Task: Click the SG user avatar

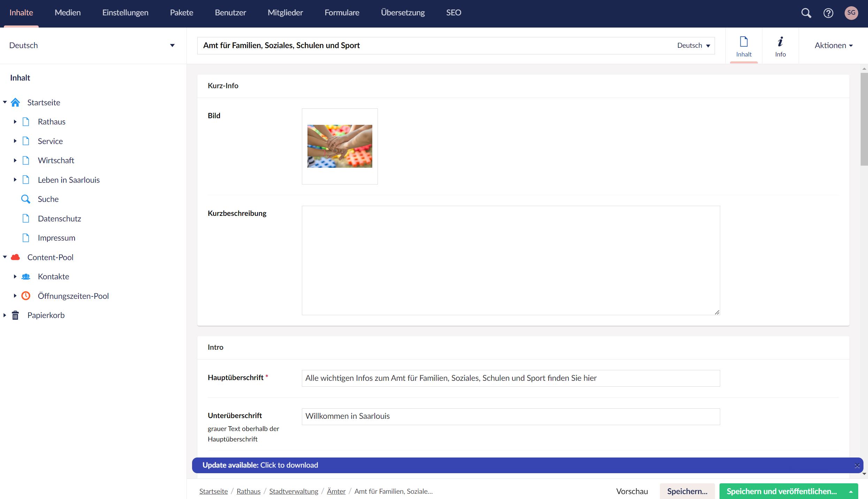Action: [851, 13]
